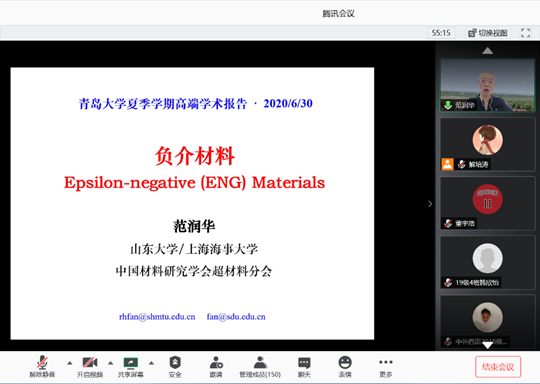
Task: Expand the share screen options arrow
Action: coord(151,363)
